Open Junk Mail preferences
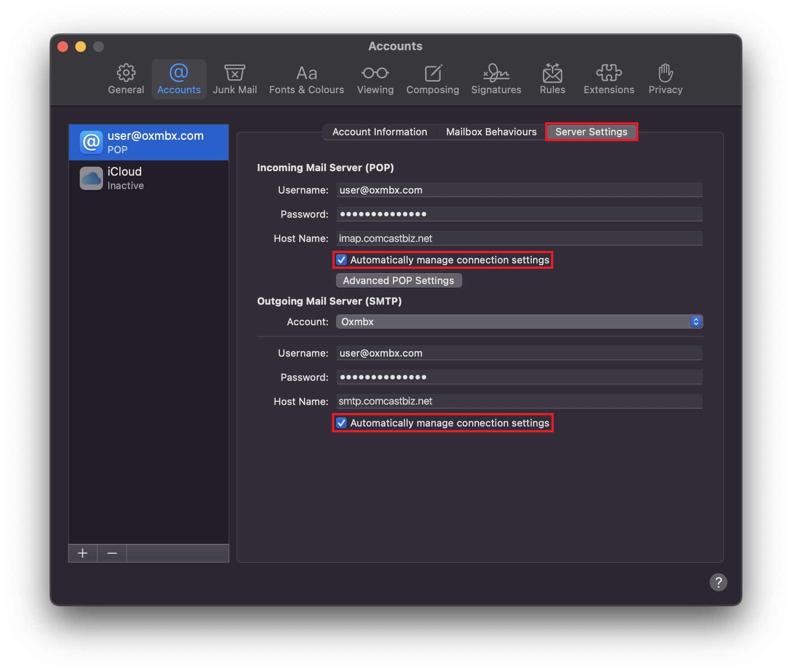 [235, 79]
